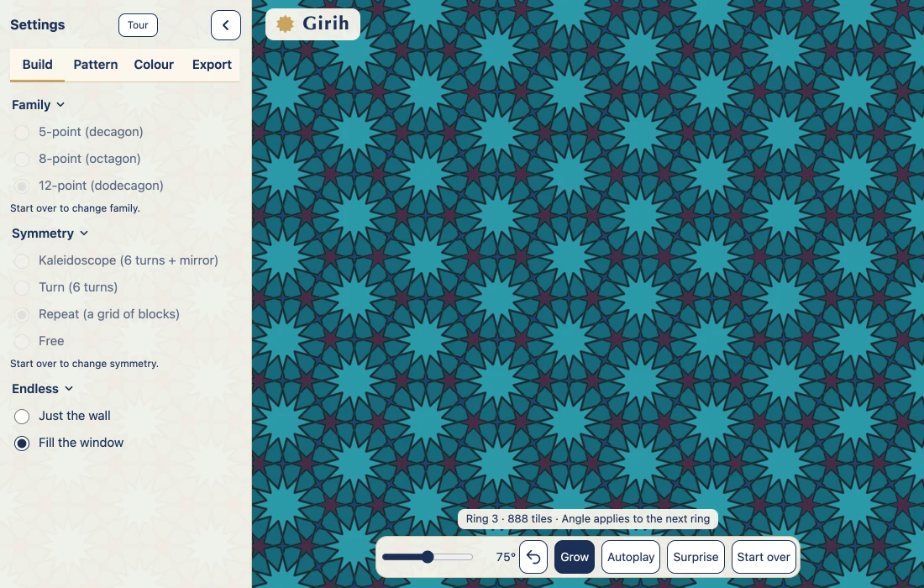The height and width of the screenshot is (588, 924).
Task: Click the 'Start over to change family.' note
Action: (75, 208)
